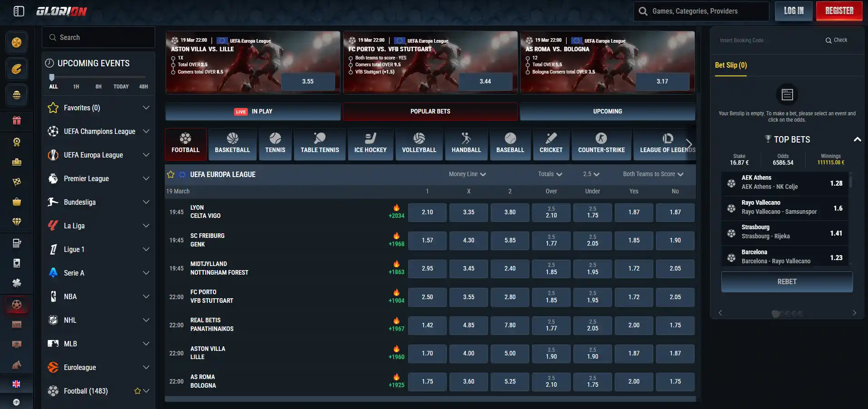Favorite the UEFA Europa League star
The height and width of the screenshot is (409, 868).
coord(171,174)
